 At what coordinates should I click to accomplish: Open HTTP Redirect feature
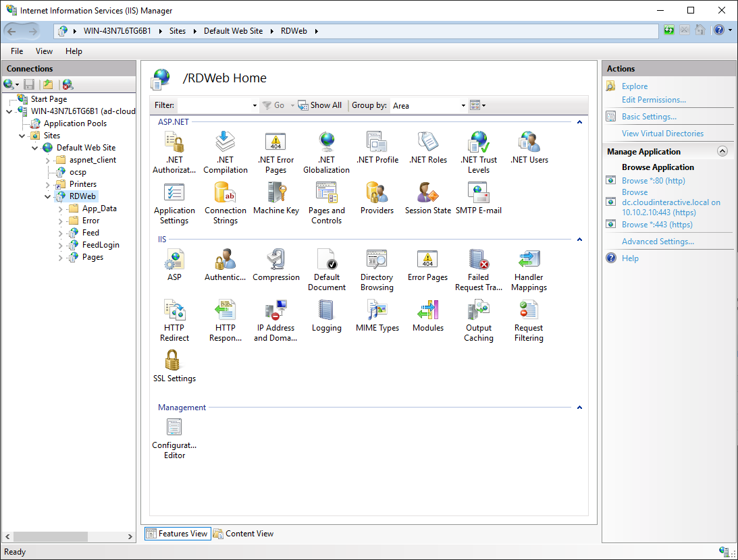(x=174, y=320)
